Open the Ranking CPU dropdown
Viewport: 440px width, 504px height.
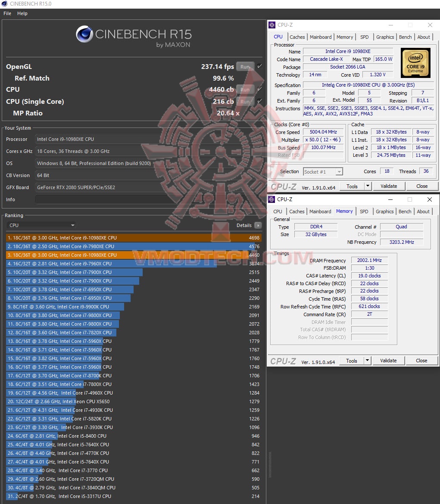coord(41,225)
